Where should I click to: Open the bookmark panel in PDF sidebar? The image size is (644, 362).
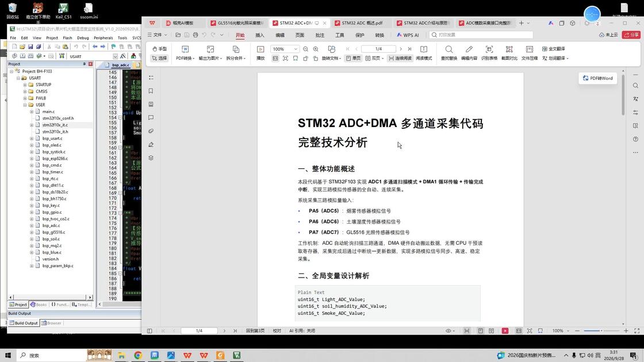(151, 91)
